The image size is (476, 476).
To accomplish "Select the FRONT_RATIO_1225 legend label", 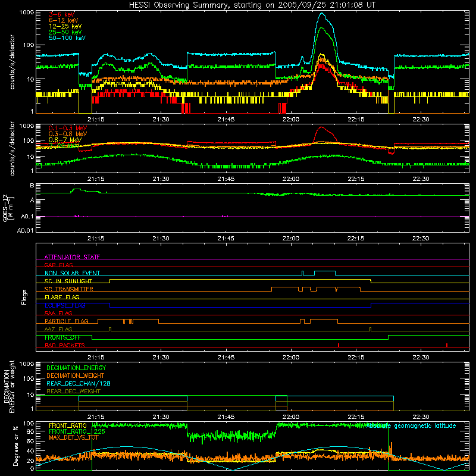I will [77, 431].
